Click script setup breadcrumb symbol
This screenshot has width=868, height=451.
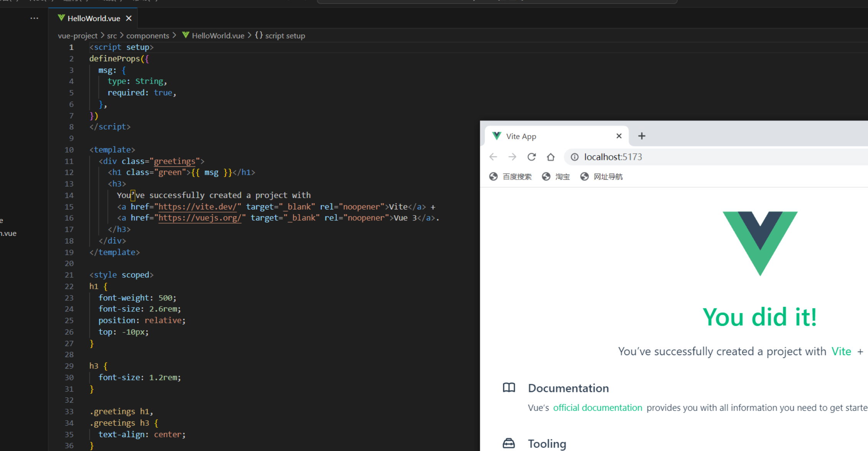pyautogui.click(x=285, y=36)
